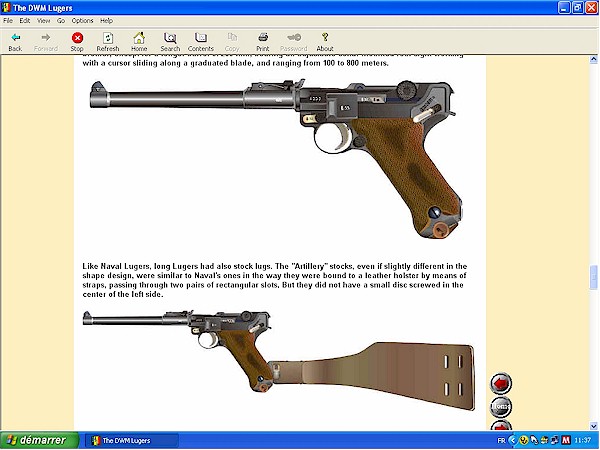Image resolution: width=600 pixels, height=450 pixels.
Task: Go to the Home page via the house icon
Action: [139, 41]
